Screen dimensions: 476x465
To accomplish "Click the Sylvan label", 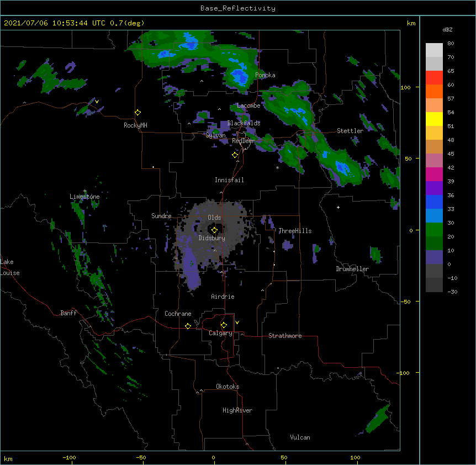I will click(215, 135).
